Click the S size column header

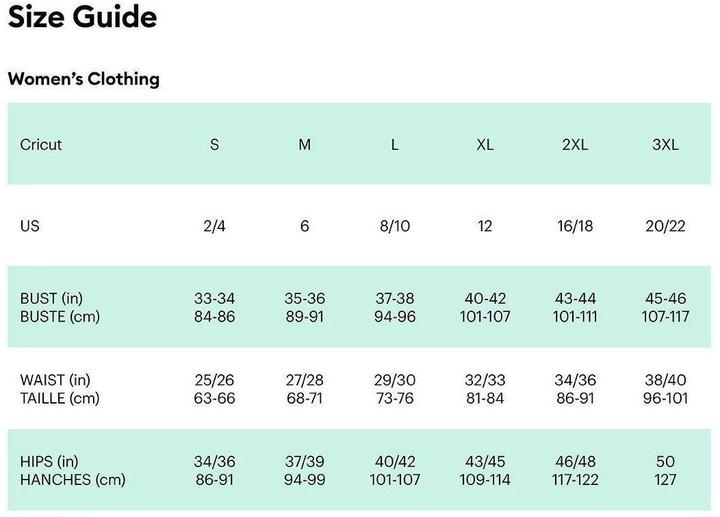[214, 144]
